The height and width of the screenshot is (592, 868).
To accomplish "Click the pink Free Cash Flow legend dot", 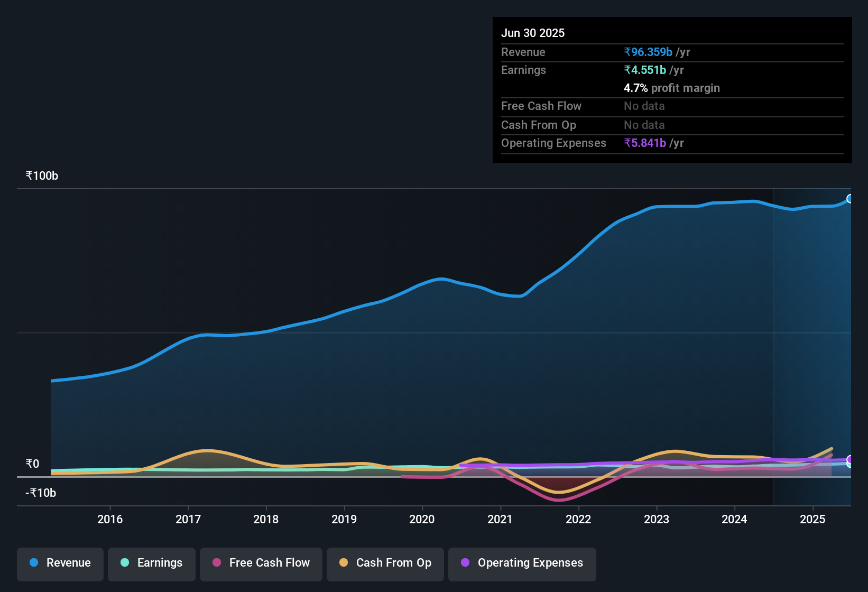I will (216, 563).
